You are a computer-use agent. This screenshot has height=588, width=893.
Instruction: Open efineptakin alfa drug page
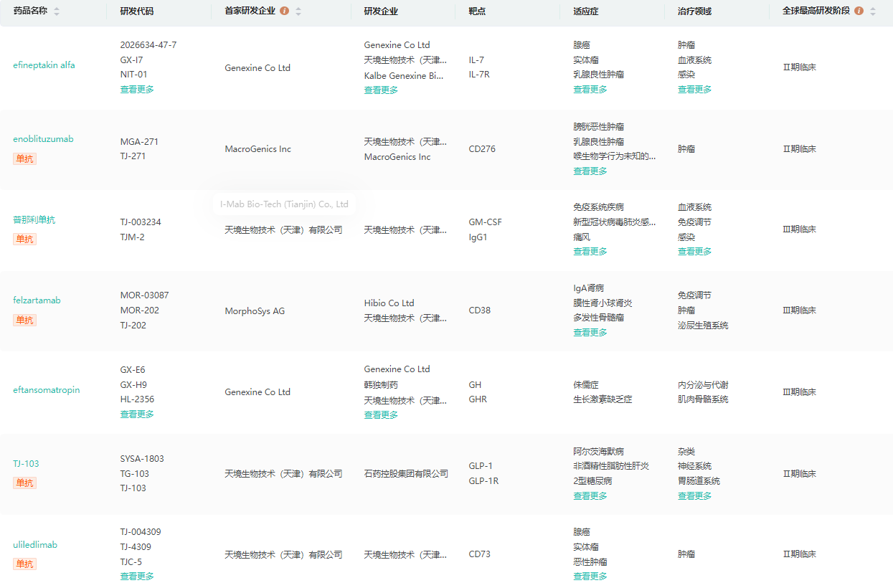click(x=44, y=65)
